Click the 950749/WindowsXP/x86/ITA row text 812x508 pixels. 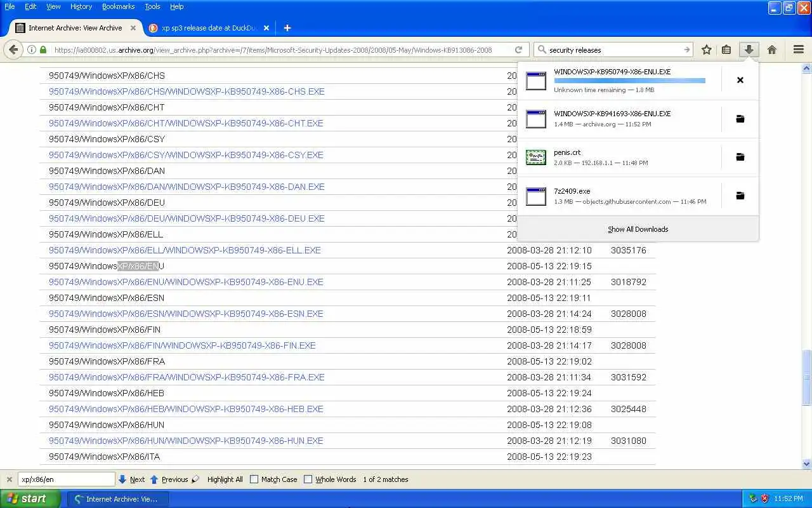point(104,457)
